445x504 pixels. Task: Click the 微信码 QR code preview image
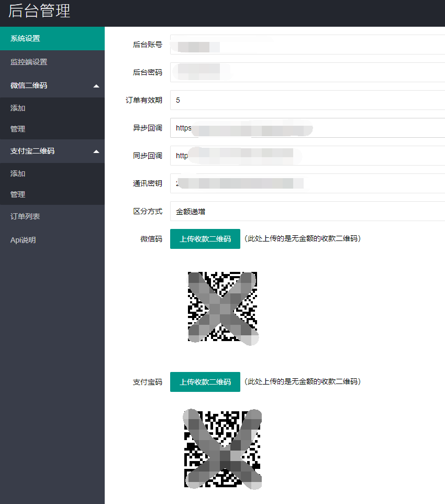click(x=223, y=308)
